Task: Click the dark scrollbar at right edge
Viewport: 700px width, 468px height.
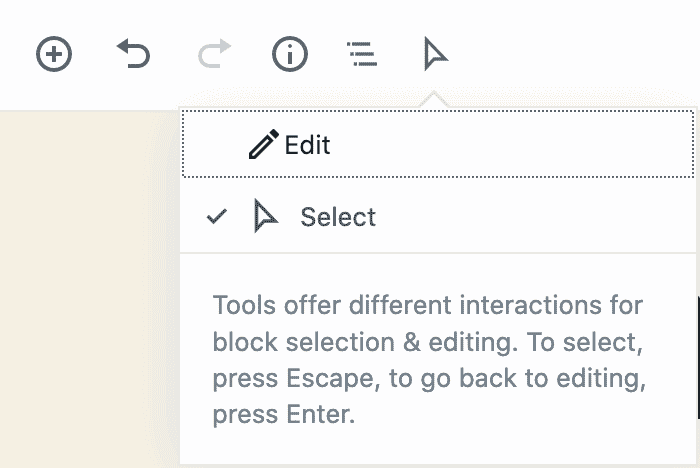Action: click(698, 357)
